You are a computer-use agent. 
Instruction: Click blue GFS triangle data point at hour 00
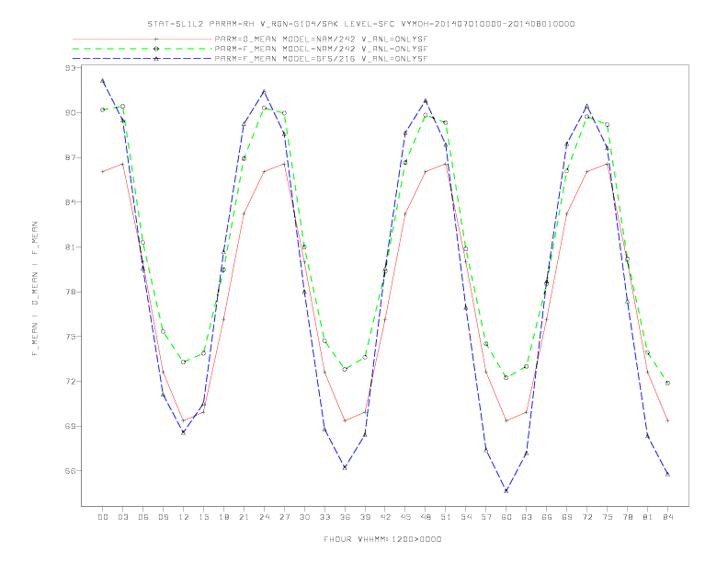tap(103, 80)
